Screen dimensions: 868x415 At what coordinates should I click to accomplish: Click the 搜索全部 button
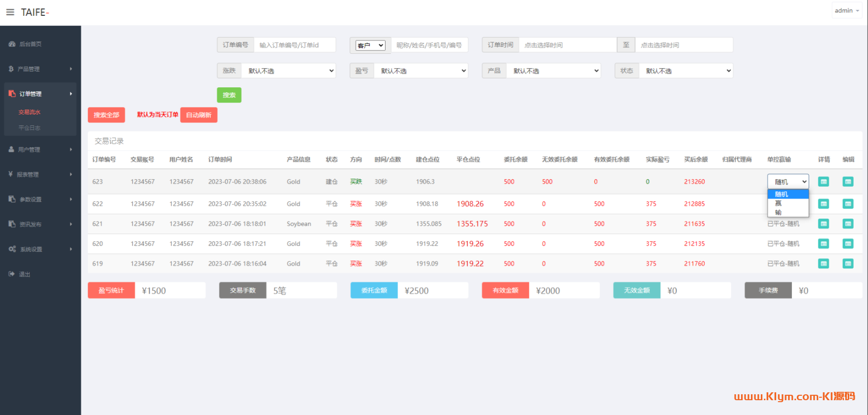pos(107,115)
